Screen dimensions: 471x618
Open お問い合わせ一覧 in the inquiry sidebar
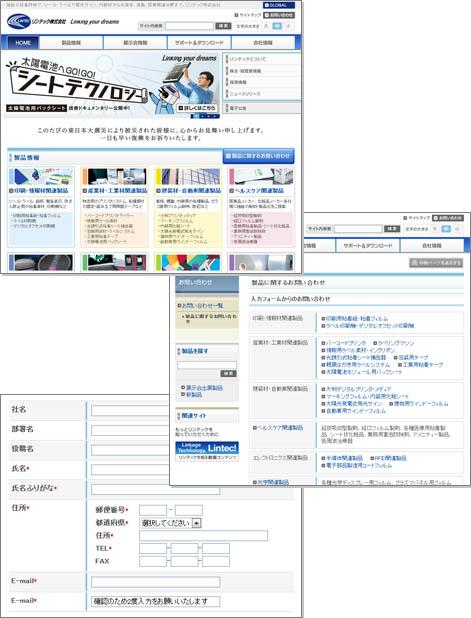point(200,306)
